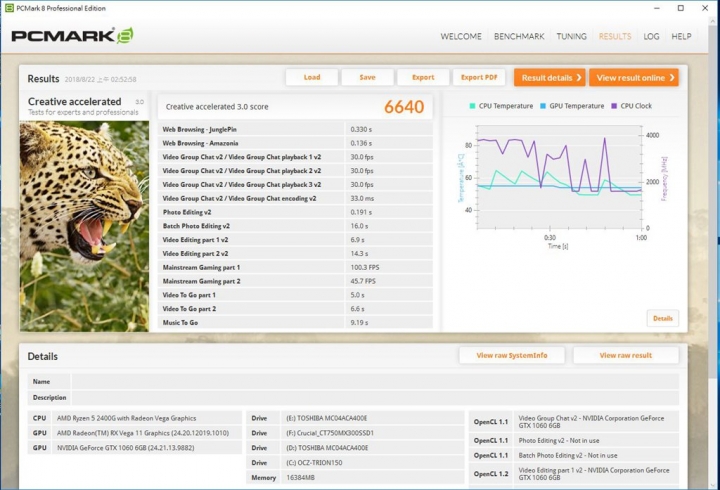720x490 pixels.
Task: Select Video Group Chat playback 1 v2 row
Action: [295, 157]
